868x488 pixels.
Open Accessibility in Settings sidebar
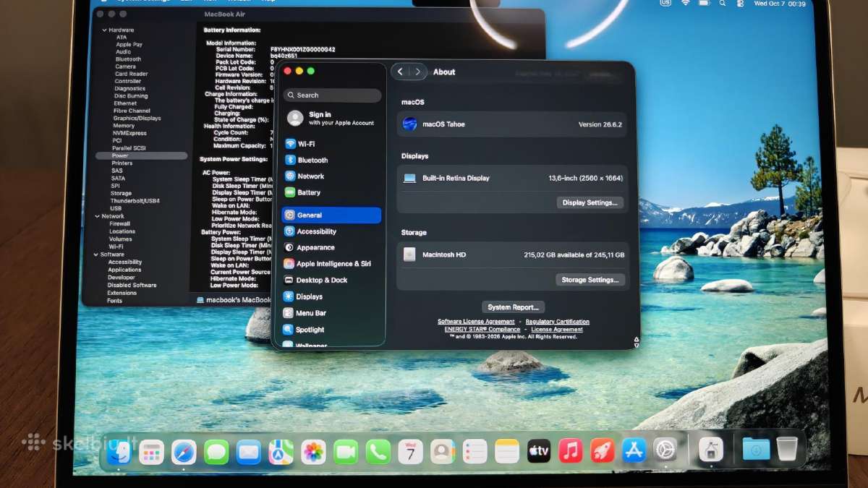(x=331, y=231)
